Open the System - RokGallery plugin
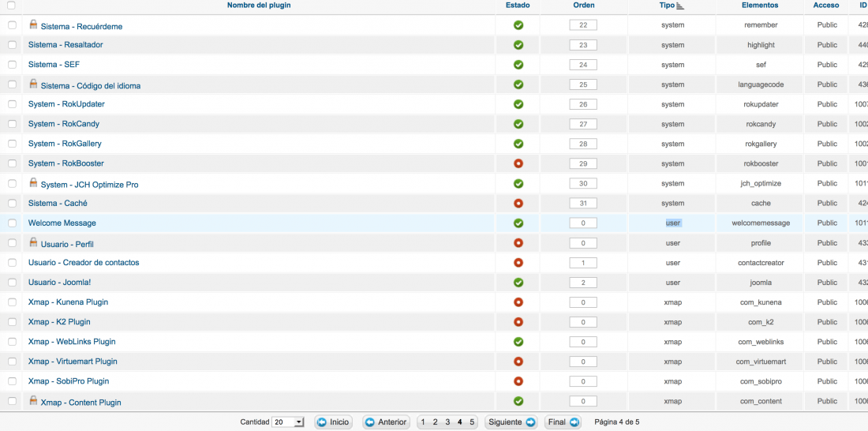Viewport: 868px width, 431px height. (x=65, y=144)
